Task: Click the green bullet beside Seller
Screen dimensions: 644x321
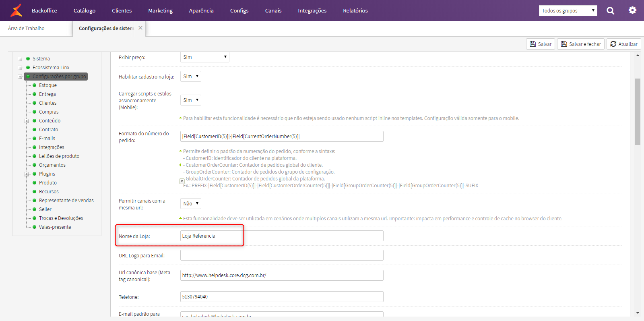Action: pos(35,209)
